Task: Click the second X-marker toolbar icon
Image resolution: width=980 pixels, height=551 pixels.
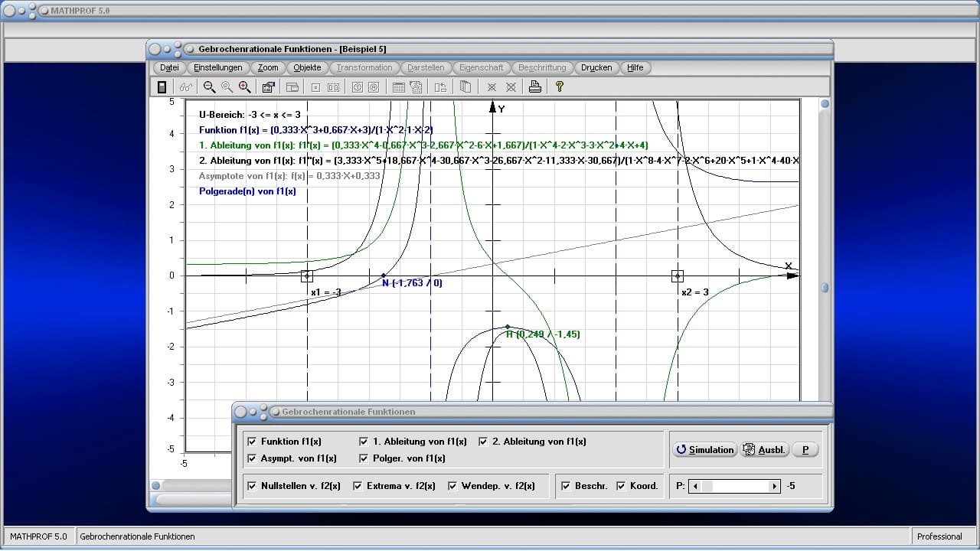Action: pos(511,87)
